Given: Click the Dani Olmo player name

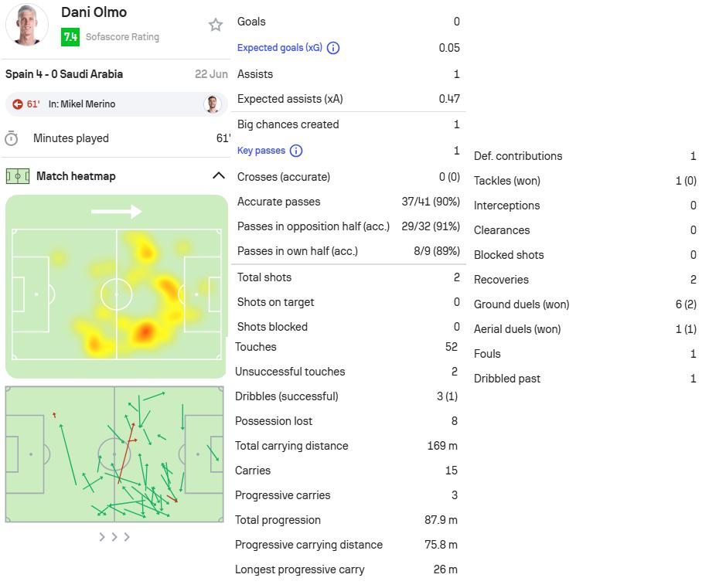Looking at the screenshot, I should [94, 12].
